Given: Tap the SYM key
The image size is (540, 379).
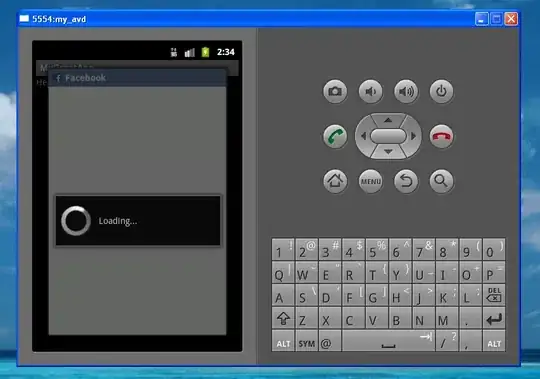Looking at the screenshot, I should click(307, 340).
